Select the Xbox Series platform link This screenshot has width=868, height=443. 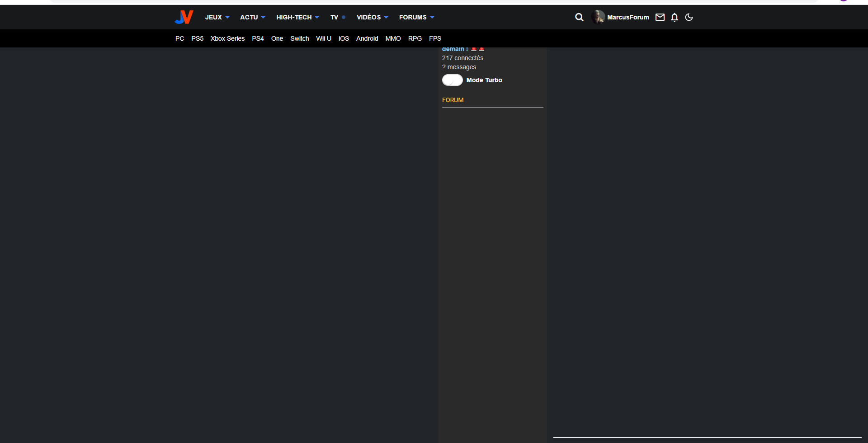tap(227, 38)
